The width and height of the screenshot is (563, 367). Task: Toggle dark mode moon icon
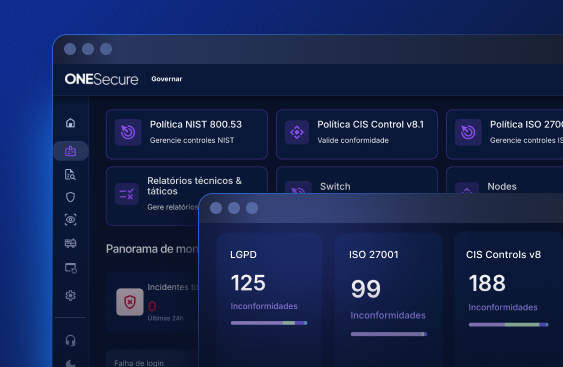pos(71,363)
